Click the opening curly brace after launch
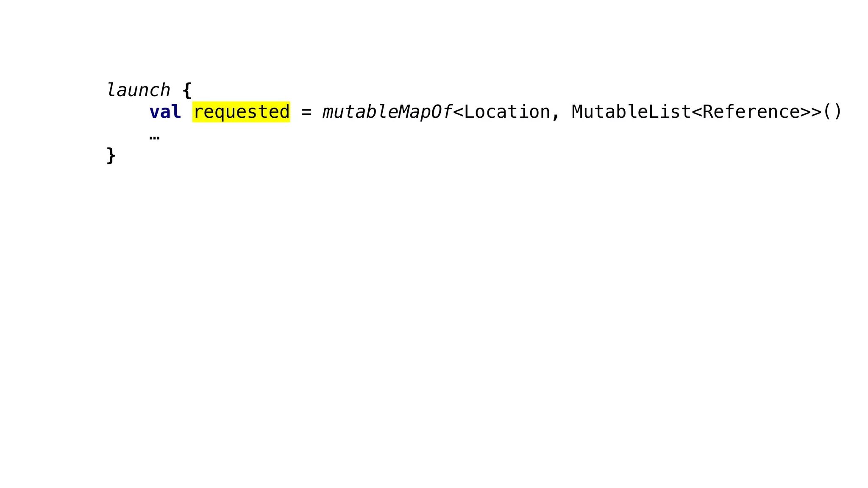This screenshot has width=868, height=488. pyautogui.click(x=187, y=90)
